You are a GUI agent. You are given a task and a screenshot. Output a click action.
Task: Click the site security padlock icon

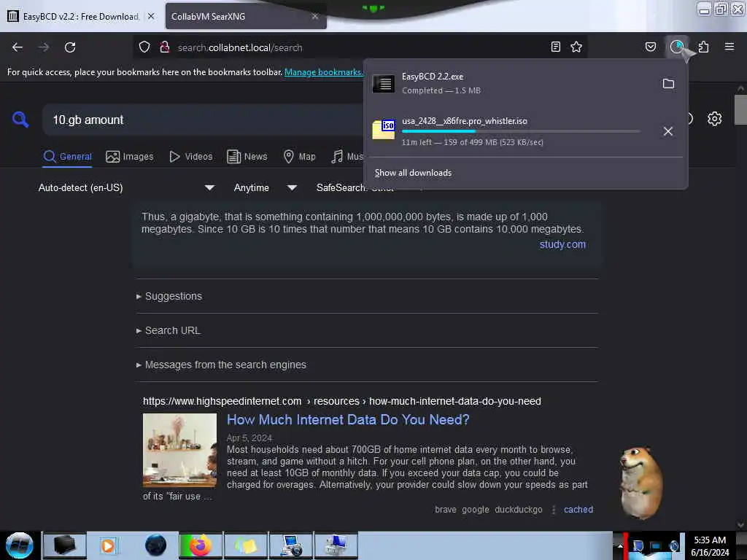(x=165, y=47)
